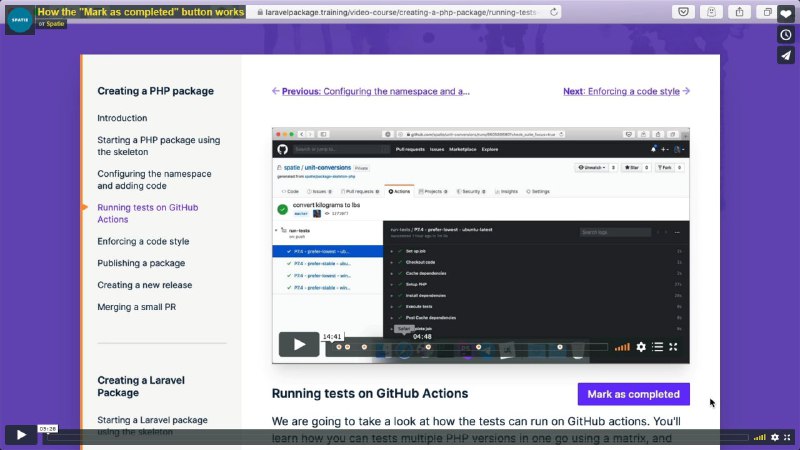This screenshot has height=450, width=800.
Task: Open Enforcing a code style sidebar lesson
Action: coord(143,241)
